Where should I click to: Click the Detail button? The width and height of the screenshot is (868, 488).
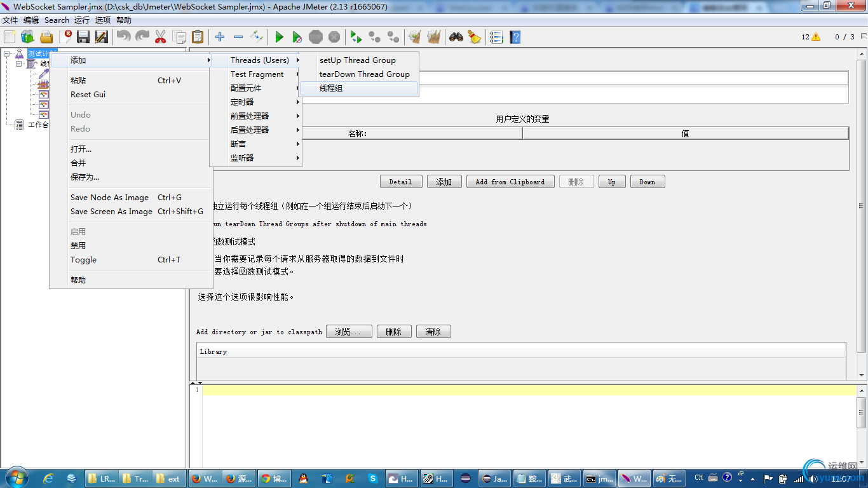pyautogui.click(x=401, y=182)
